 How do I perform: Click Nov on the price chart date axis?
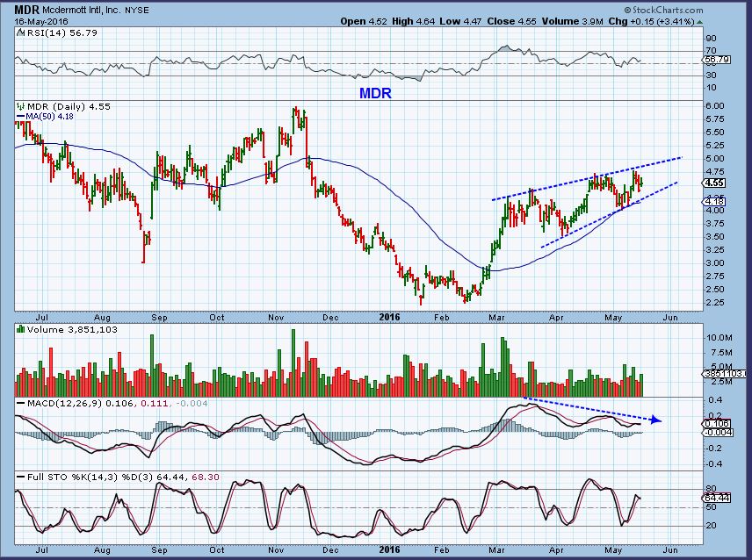pos(276,317)
